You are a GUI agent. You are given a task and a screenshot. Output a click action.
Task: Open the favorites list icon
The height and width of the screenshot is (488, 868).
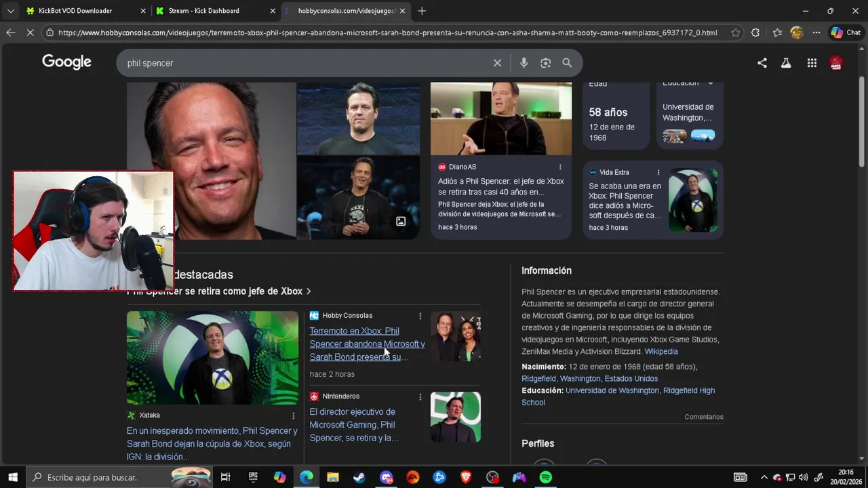777,33
